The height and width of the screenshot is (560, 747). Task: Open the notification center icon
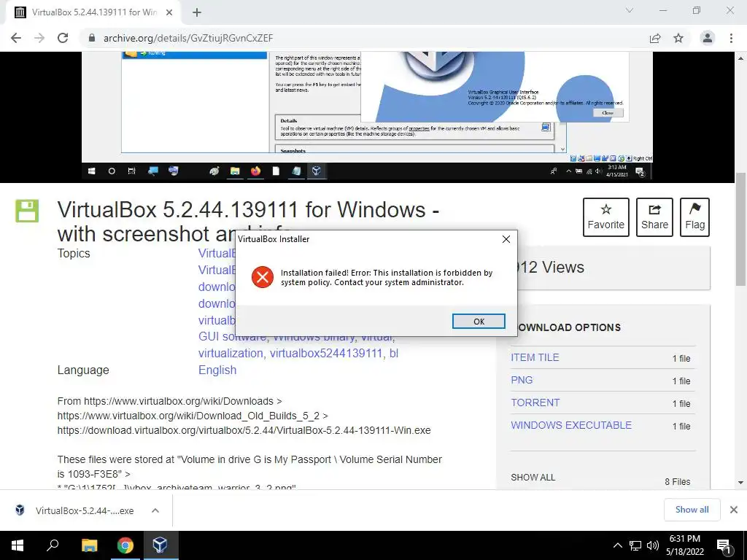(x=724, y=545)
